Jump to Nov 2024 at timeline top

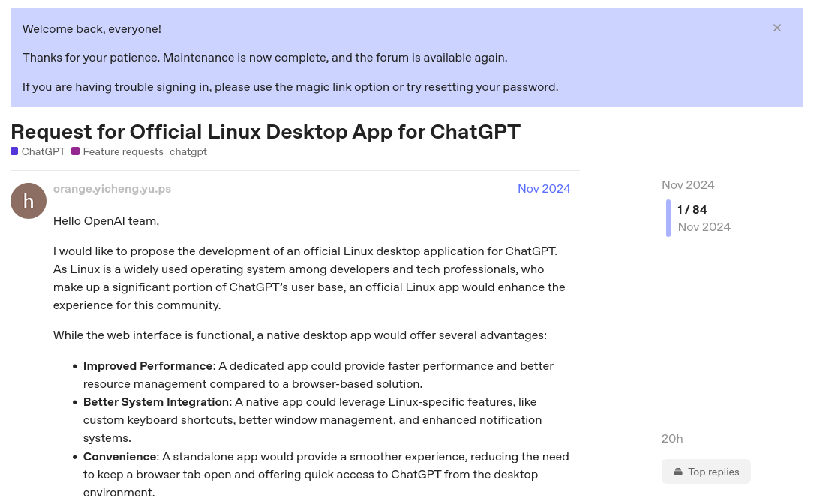tap(688, 185)
